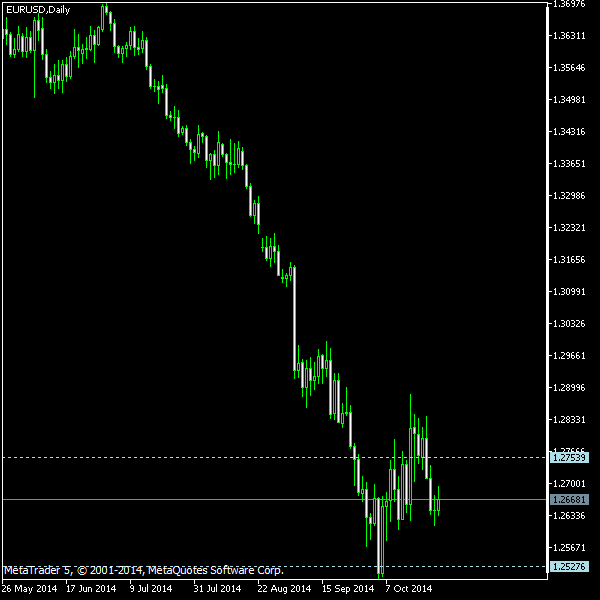Screen dimensions: 600x600
Task: Click the 1.29661 price scale value
Action: point(569,356)
